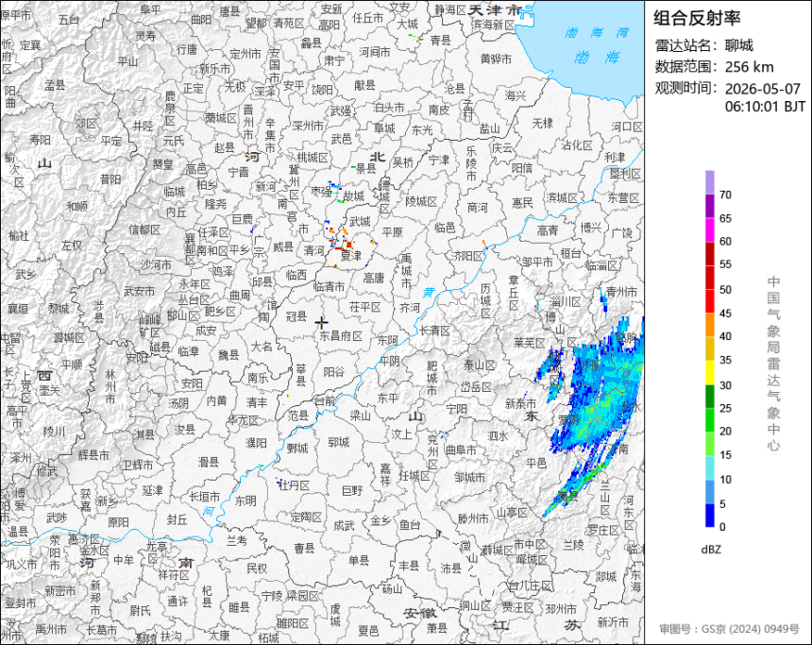812x645 pixels.
Task: Click the 枣强 map label
Action: [x=321, y=191]
